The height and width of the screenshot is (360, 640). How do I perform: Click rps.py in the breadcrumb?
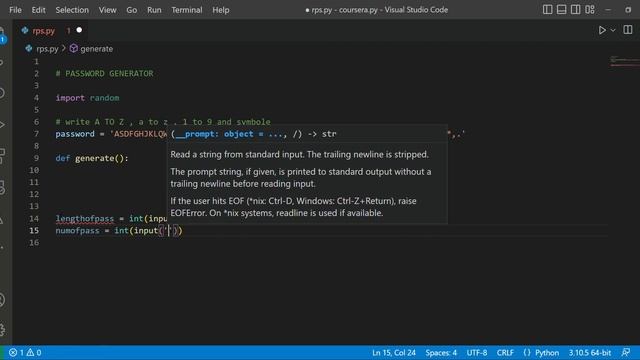(47, 49)
